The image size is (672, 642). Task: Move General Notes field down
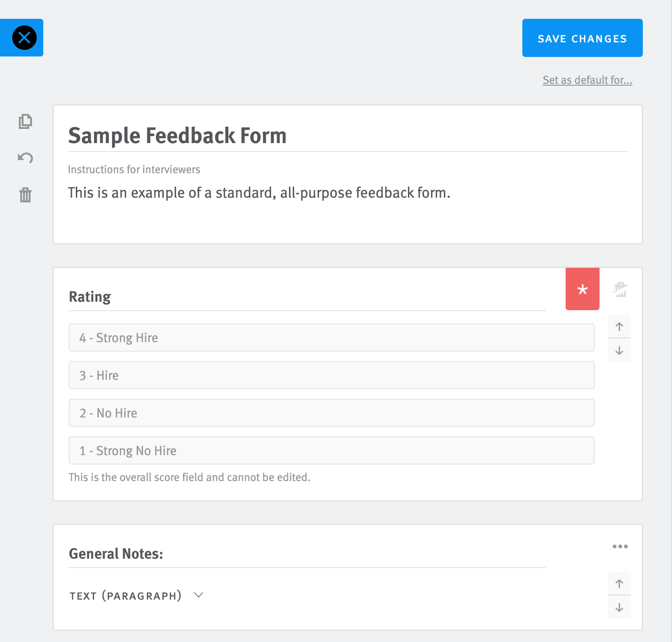pos(619,608)
